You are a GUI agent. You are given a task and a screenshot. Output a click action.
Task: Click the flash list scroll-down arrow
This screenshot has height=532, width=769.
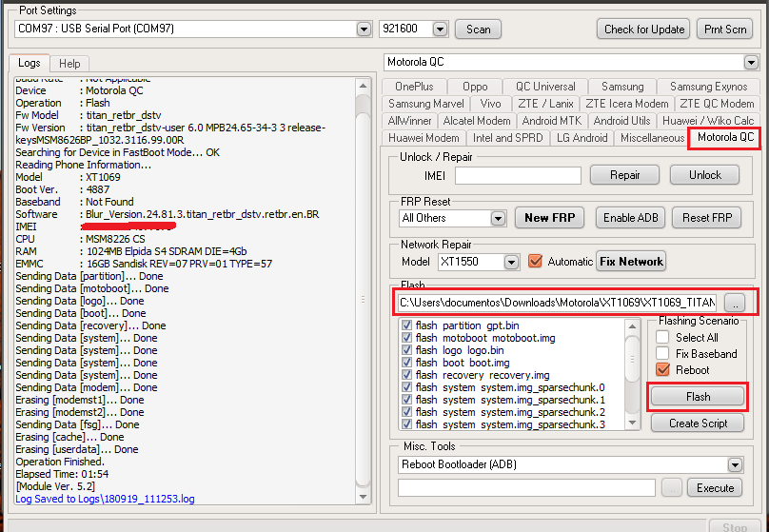632,424
